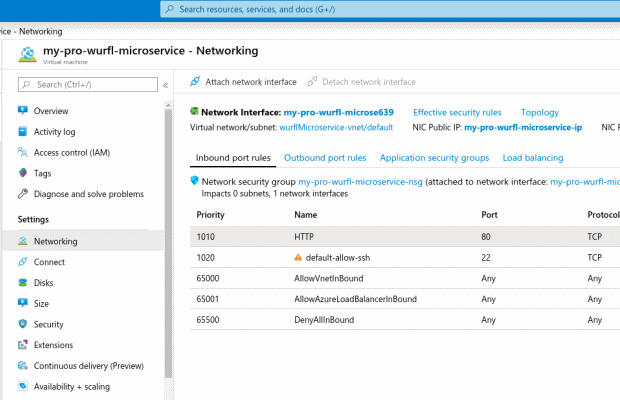Image resolution: width=620 pixels, height=400 pixels.
Task: Open wurflMicroservice-vnet/default subnet link
Action: [x=336, y=127]
